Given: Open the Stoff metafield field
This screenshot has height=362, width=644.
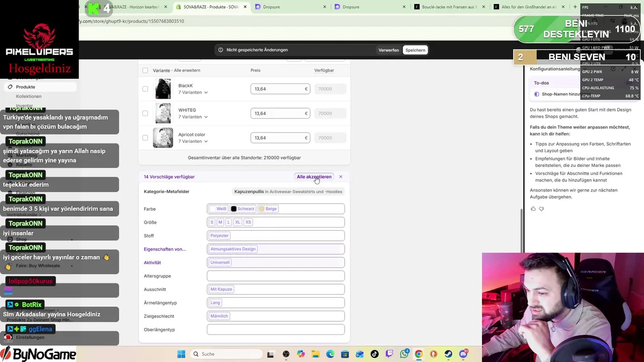Looking at the screenshot, I should point(276,235).
